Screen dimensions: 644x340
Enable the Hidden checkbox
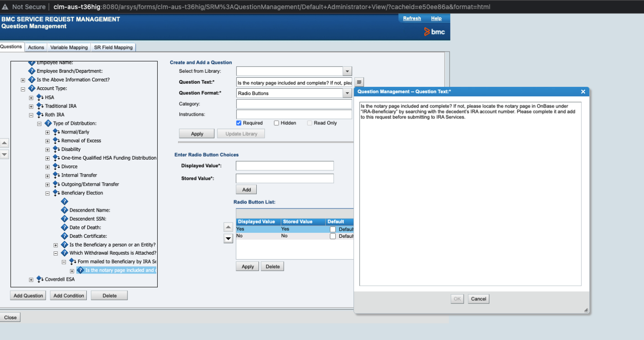(x=277, y=123)
